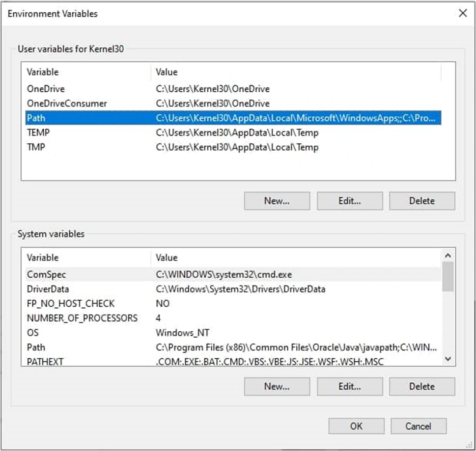Confirm changes with the OK button

click(x=356, y=426)
